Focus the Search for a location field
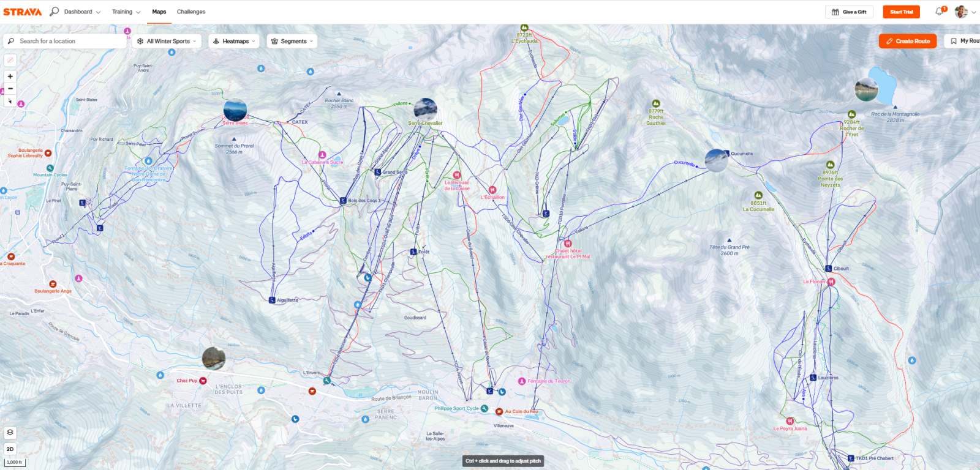980x470 pixels. point(64,41)
